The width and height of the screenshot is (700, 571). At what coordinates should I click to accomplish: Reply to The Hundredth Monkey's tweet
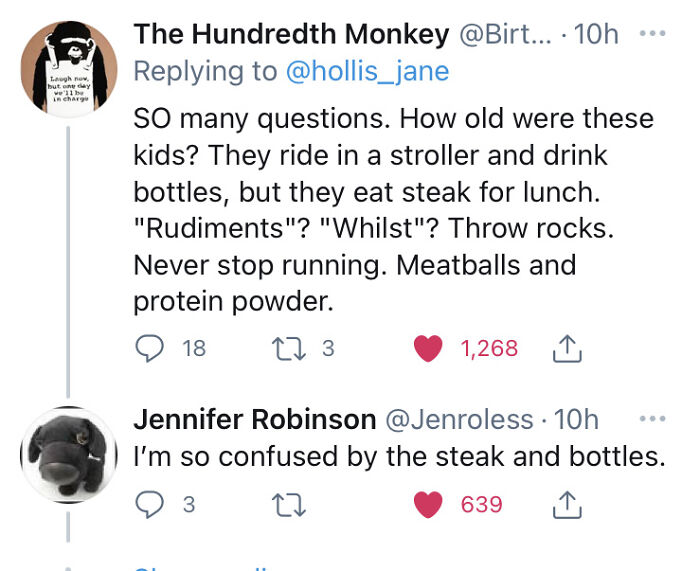(x=149, y=348)
